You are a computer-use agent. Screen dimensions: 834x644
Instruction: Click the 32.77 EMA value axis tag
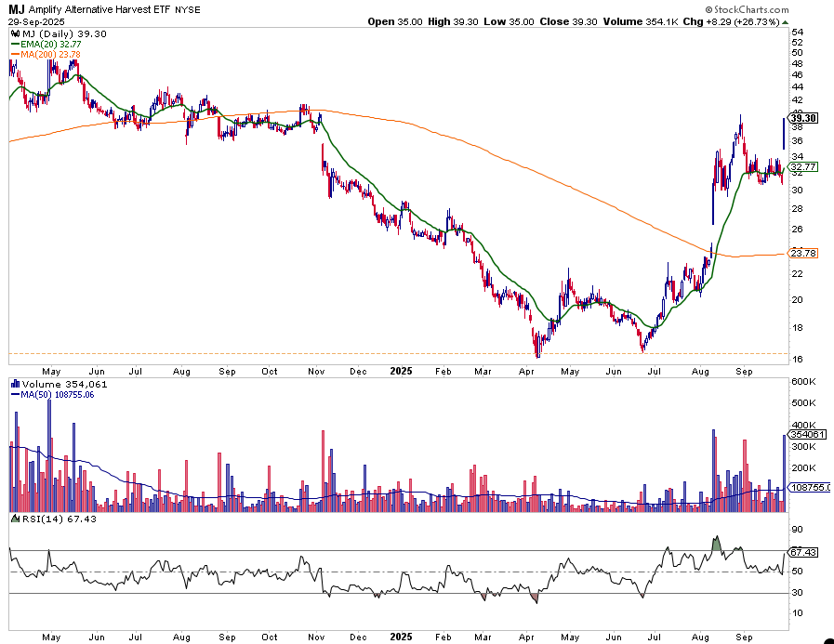802,167
